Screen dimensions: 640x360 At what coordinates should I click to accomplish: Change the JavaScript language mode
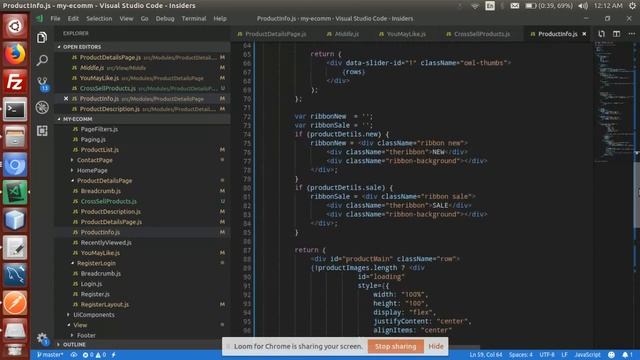click(587, 355)
